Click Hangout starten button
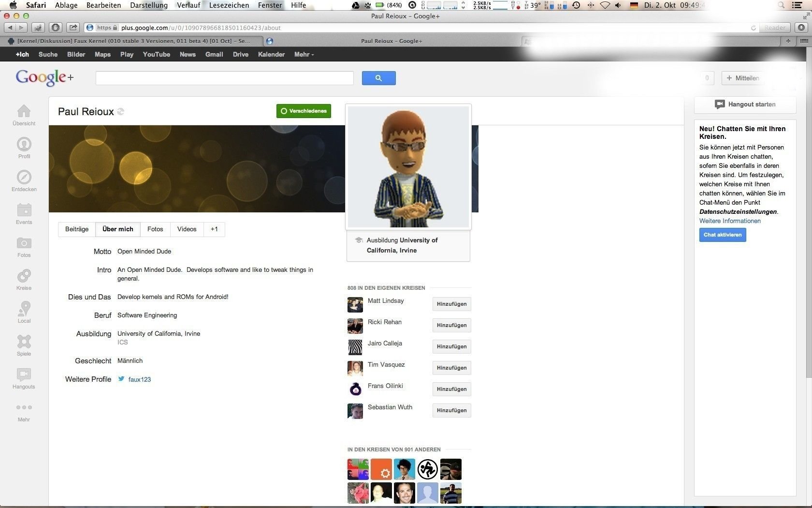Viewport: 812px width, 508px height. tap(745, 104)
